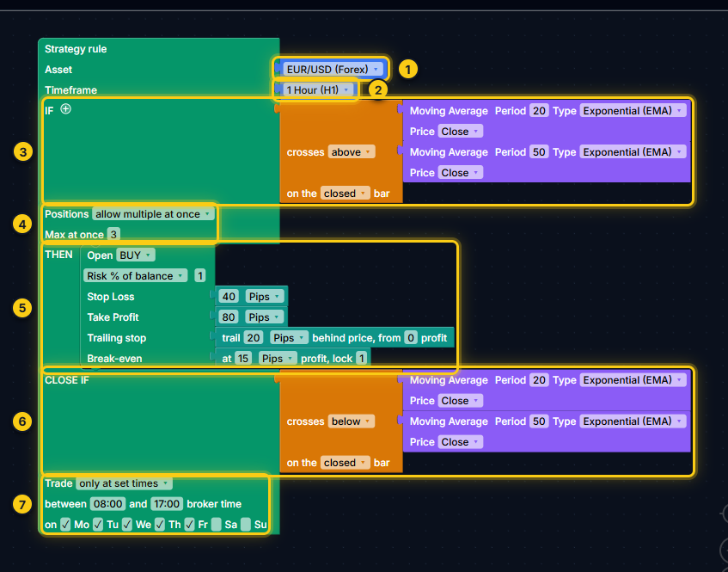The image size is (728, 572).
Task: Edit the 08:00 start time field
Action: (107, 504)
